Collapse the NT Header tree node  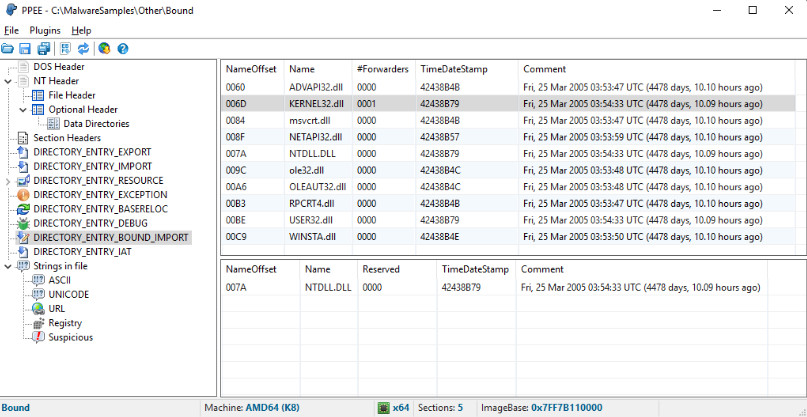[8, 81]
